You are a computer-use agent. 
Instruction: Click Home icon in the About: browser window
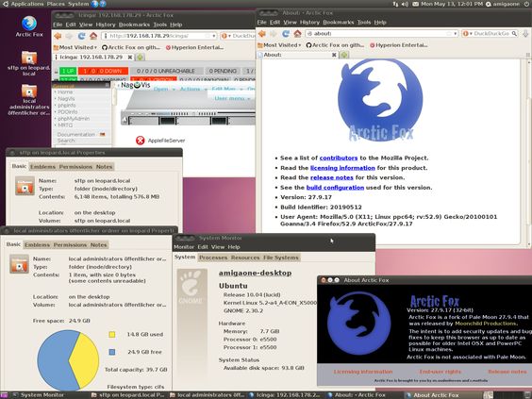tap(297, 34)
